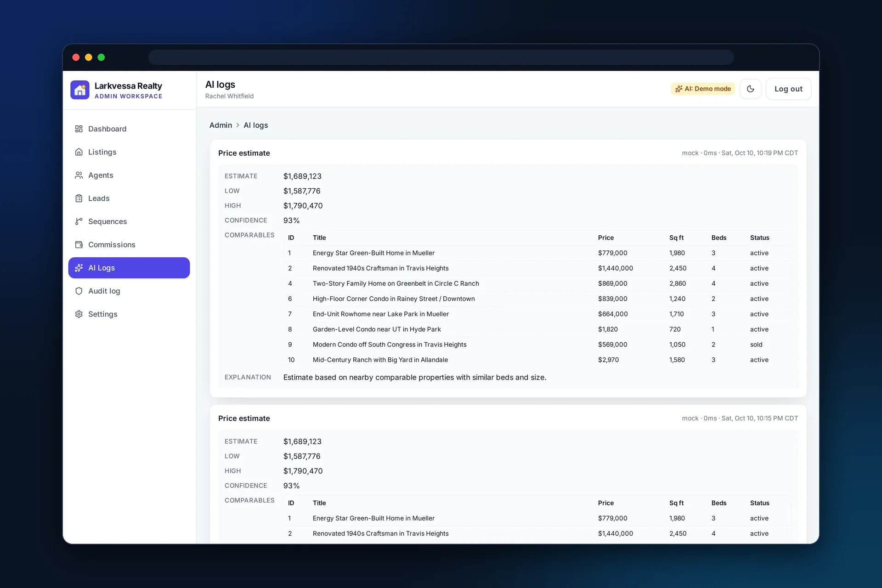Click the Listings home icon in sidebar
Image resolution: width=882 pixels, height=588 pixels.
[79, 152]
